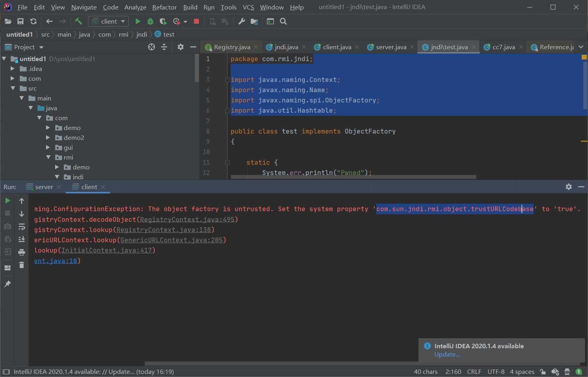Image resolution: width=588 pixels, height=377 pixels.
Task: Open GenericURLContext.java:205 stack link
Action: pos(172,240)
